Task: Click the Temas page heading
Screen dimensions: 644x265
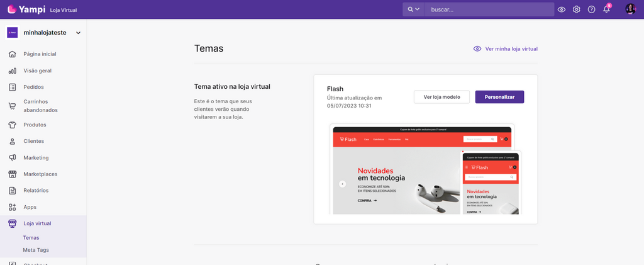Action: [x=209, y=48]
